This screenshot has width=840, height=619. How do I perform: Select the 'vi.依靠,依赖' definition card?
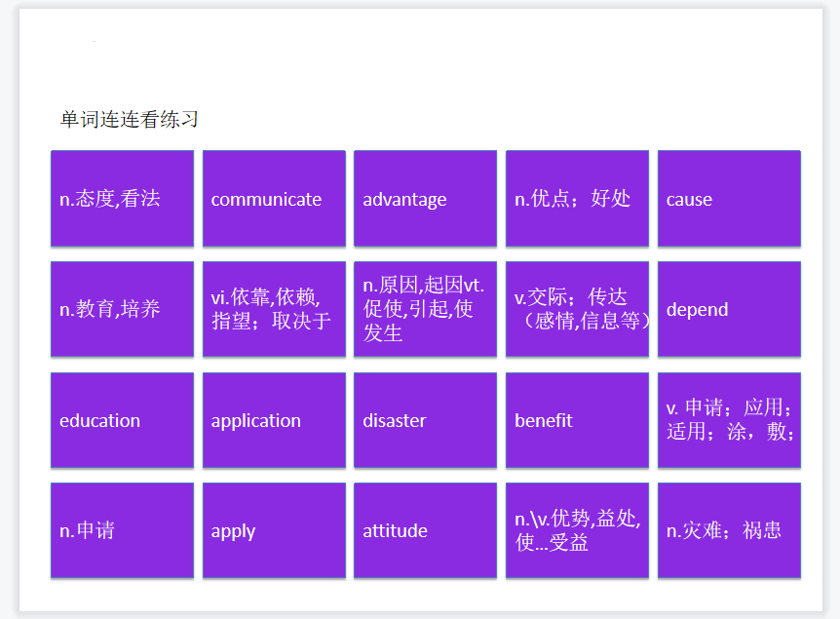[x=274, y=309]
